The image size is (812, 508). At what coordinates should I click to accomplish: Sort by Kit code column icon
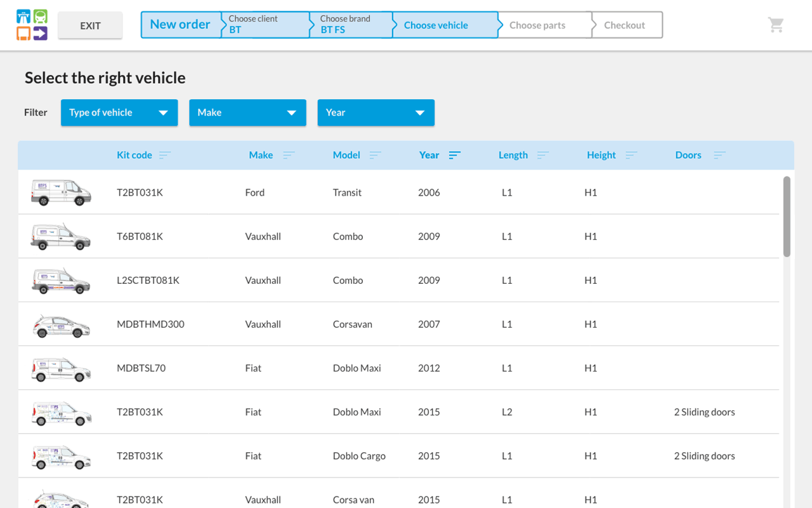click(165, 155)
